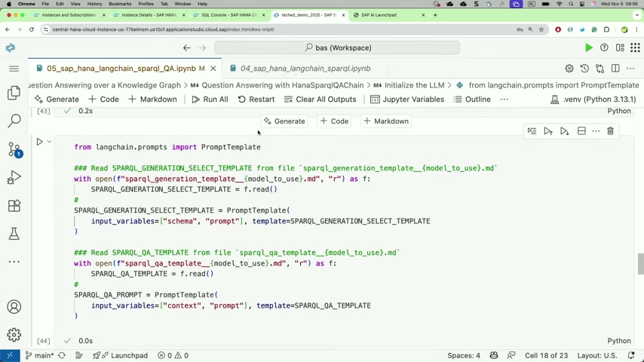Open the Explorer view in the sidebar
This screenshot has width=644, height=362.
click(x=14, y=93)
